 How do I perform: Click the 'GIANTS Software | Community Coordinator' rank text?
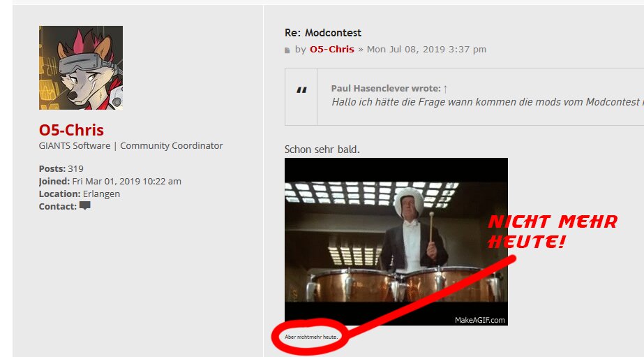point(130,145)
